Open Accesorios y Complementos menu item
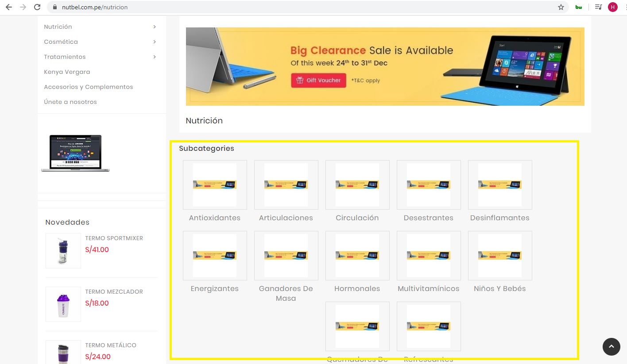The width and height of the screenshot is (627, 364). tap(89, 87)
